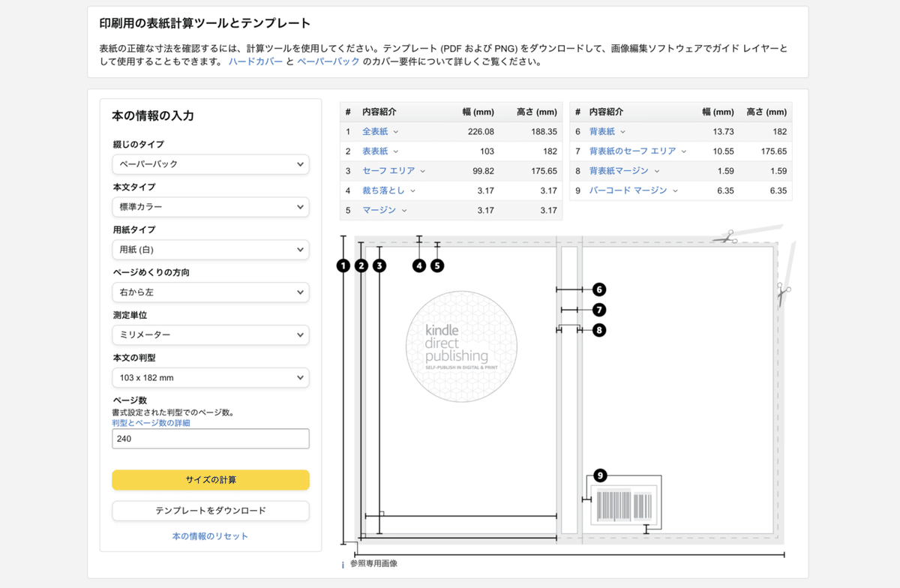Click the kindle direct publishing logo circle
This screenshot has height=588, width=900.
point(461,346)
